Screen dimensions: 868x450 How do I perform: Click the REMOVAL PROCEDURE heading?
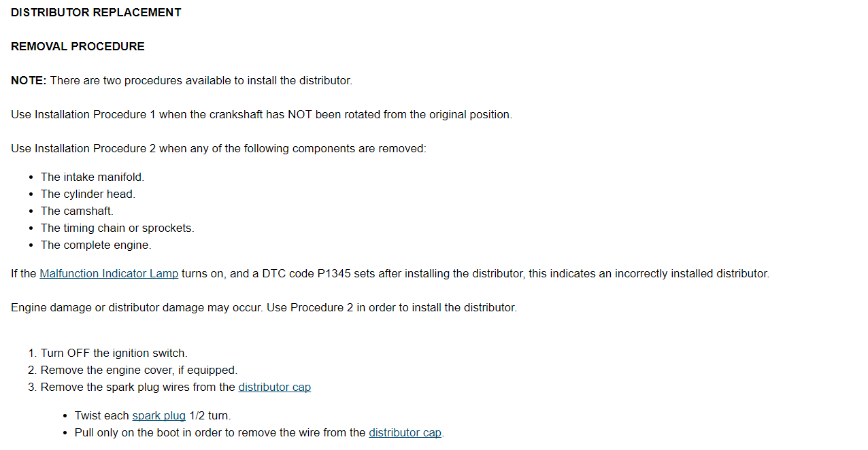pyautogui.click(x=78, y=47)
